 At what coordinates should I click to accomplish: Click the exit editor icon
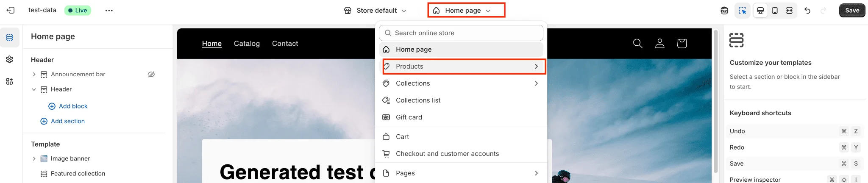click(x=11, y=10)
